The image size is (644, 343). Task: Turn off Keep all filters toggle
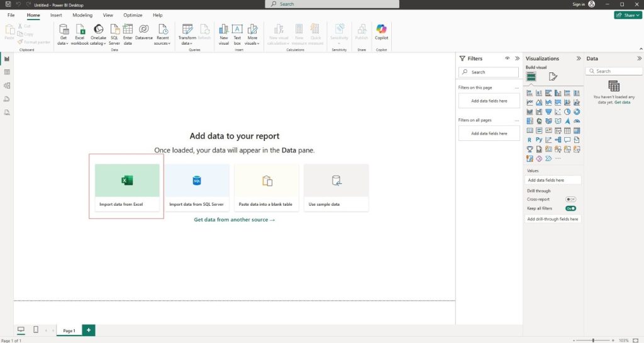click(570, 208)
